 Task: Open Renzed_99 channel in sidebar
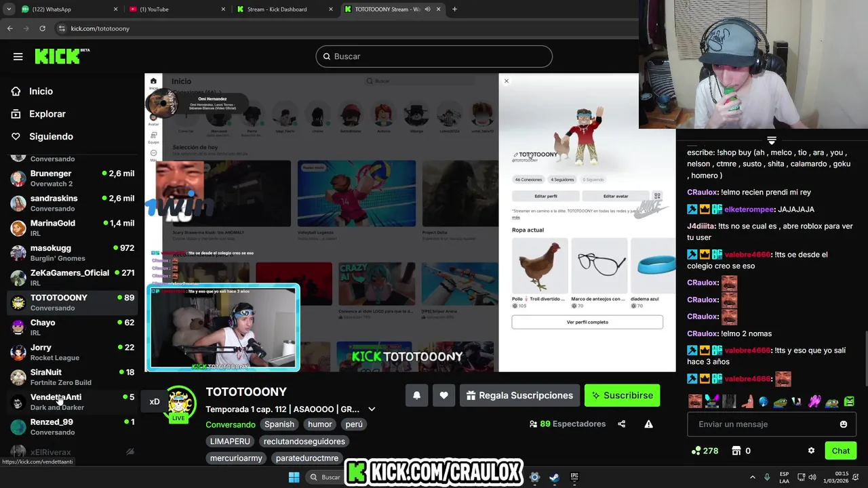[x=72, y=427]
